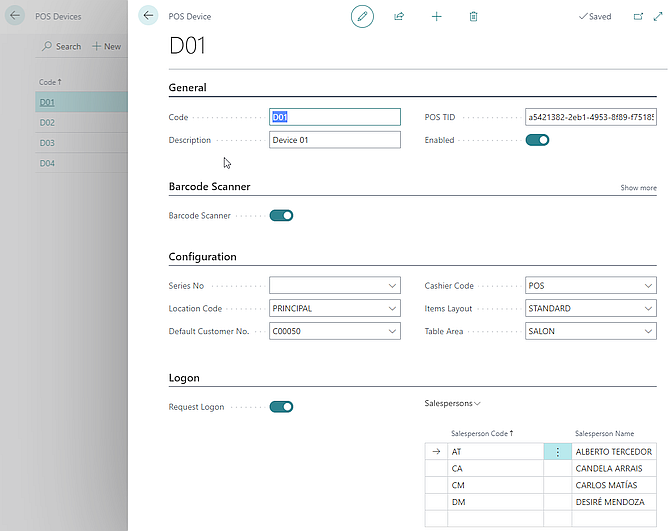
Task: Click Show more in the Barcode Scanner section
Action: [638, 188]
